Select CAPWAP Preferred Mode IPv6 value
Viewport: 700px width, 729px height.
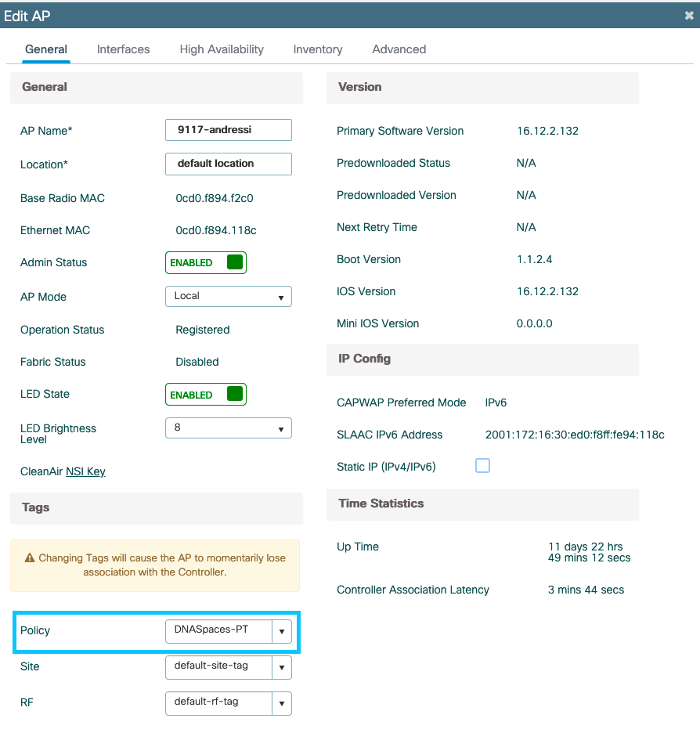496,402
